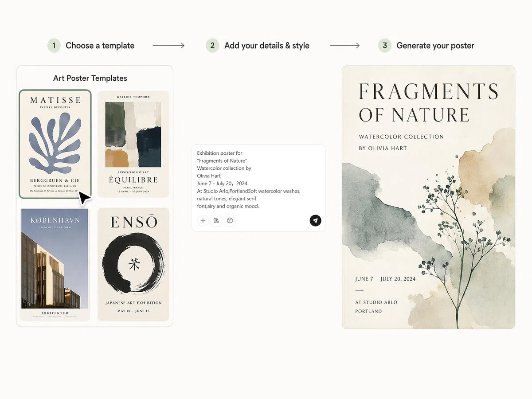Choose the København architecture template
This screenshot has height=399, width=532.
55,265
